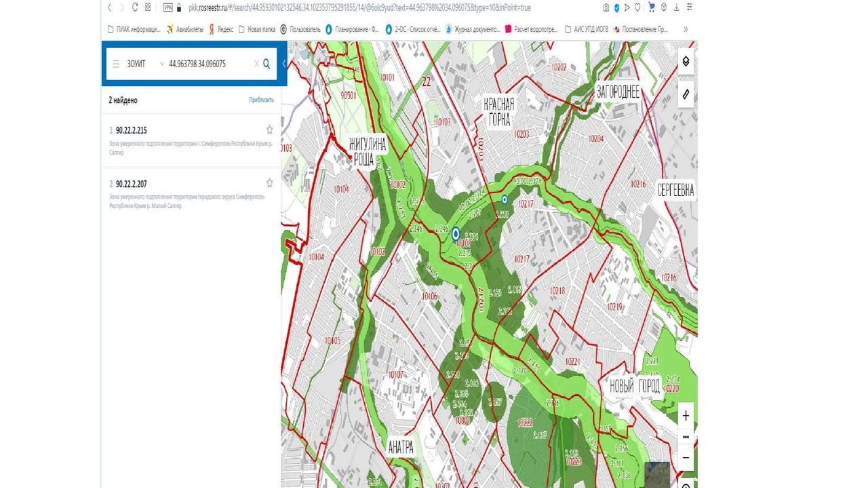Viewport: 868px width, 488px height.
Task: Open the three-dot map options
Action: point(686,436)
